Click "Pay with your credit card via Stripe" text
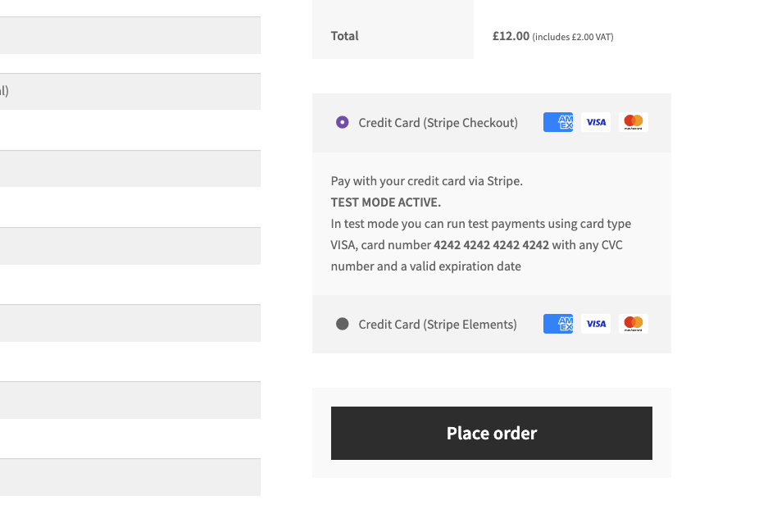Image resolution: width=777 pixels, height=532 pixels. point(427,181)
